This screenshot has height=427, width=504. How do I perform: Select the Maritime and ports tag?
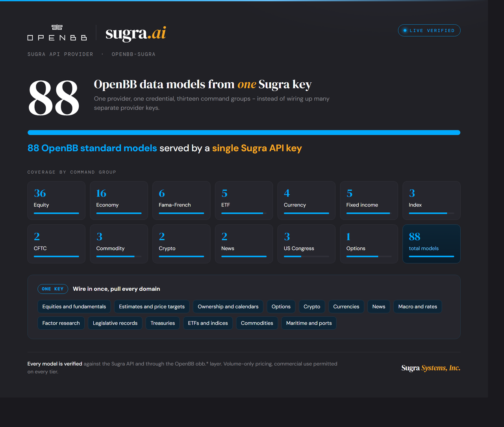pos(309,323)
